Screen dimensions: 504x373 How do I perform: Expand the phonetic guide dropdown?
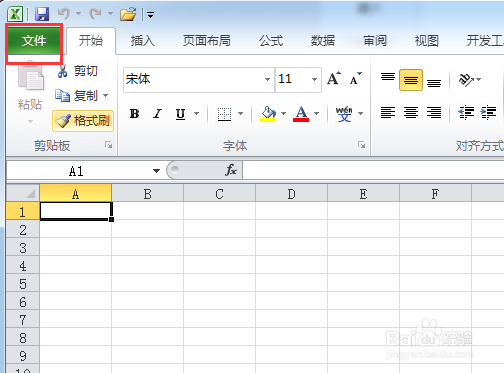click(x=361, y=114)
